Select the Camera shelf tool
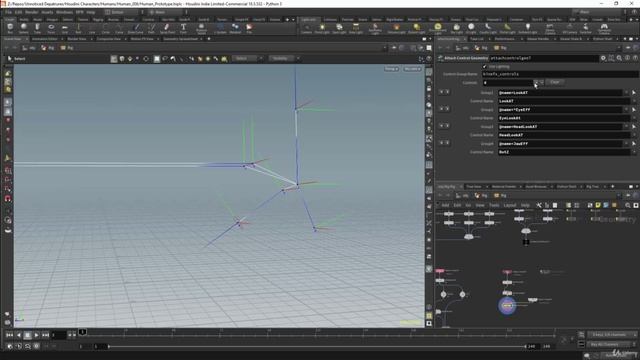This screenshot has height=360, width=640. [x=306, y=28]
